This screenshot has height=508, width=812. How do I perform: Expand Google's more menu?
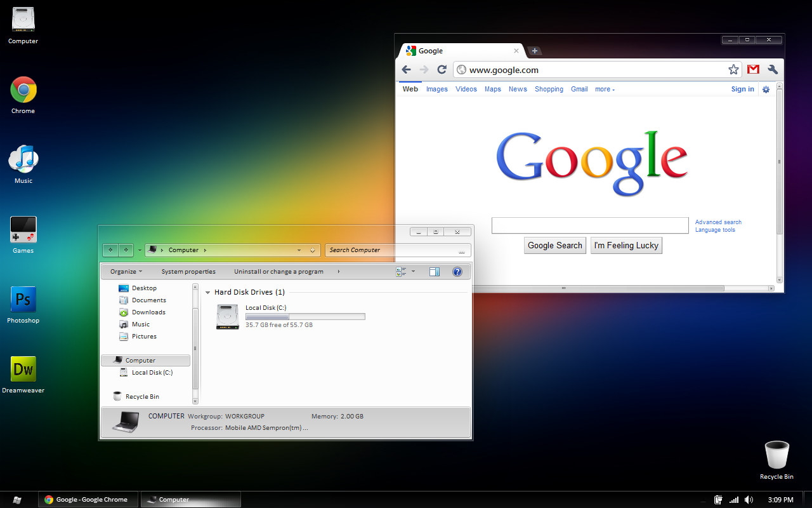pyautogui.click(x=605, y=90)
